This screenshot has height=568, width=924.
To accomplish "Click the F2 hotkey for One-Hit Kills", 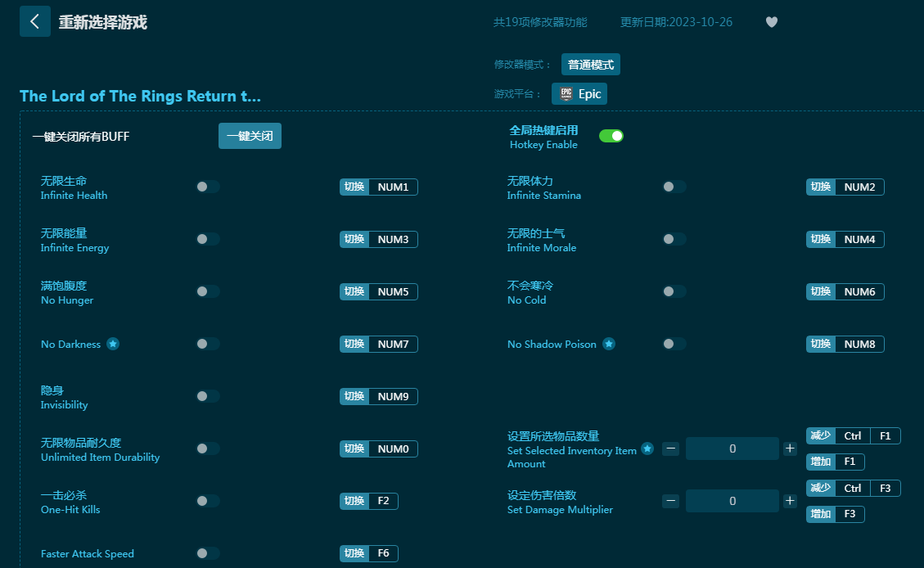I will [369, 501].
